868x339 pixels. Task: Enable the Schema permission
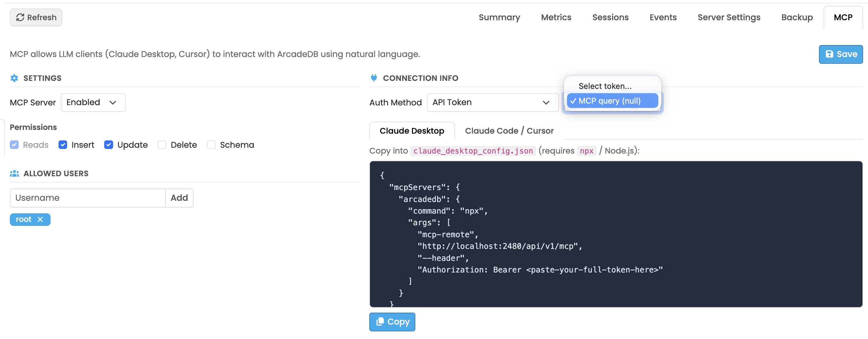211,145
